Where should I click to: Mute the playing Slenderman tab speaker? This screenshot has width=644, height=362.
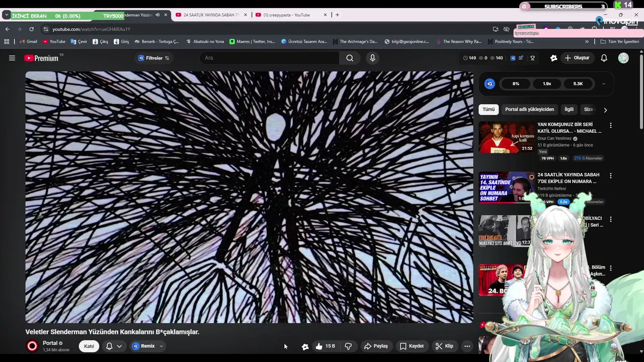tap(157, 15)
